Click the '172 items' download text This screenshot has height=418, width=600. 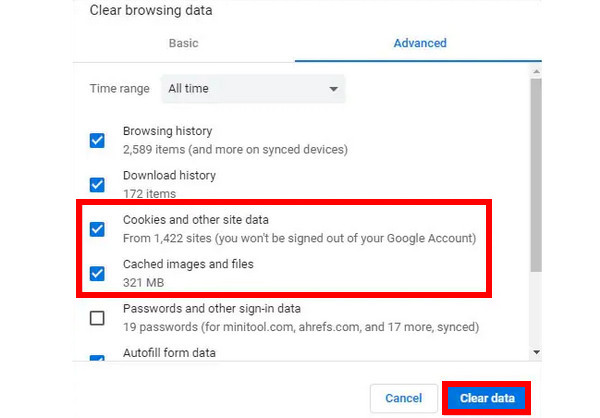coord(149,194)
